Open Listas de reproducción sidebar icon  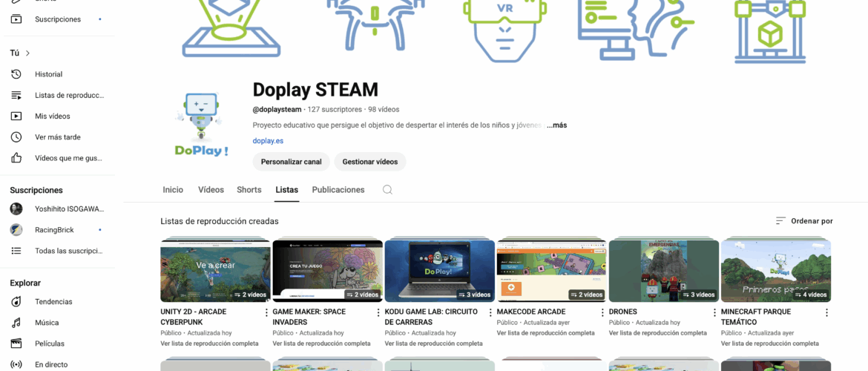[x=16, y=95]
